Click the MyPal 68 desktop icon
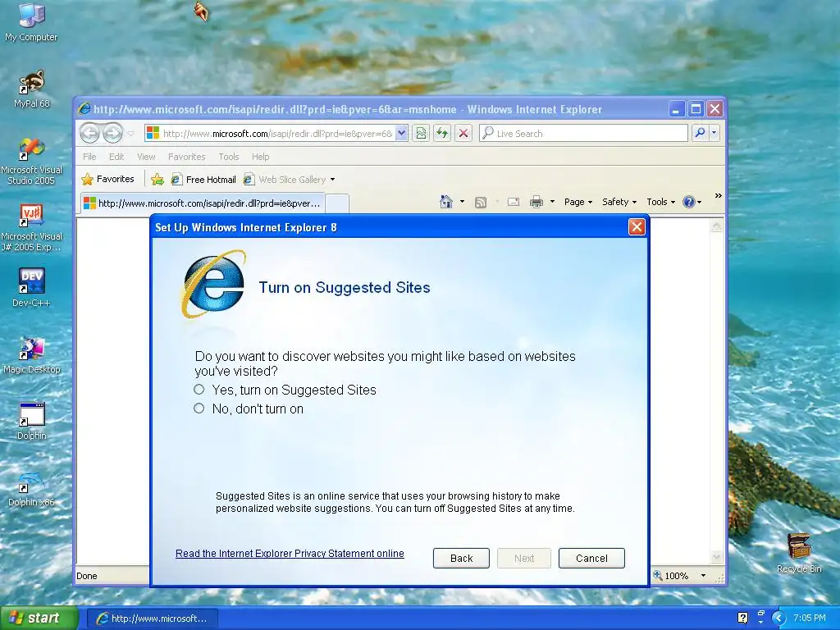Screen dimensions: 840x630 click(32, 89)
